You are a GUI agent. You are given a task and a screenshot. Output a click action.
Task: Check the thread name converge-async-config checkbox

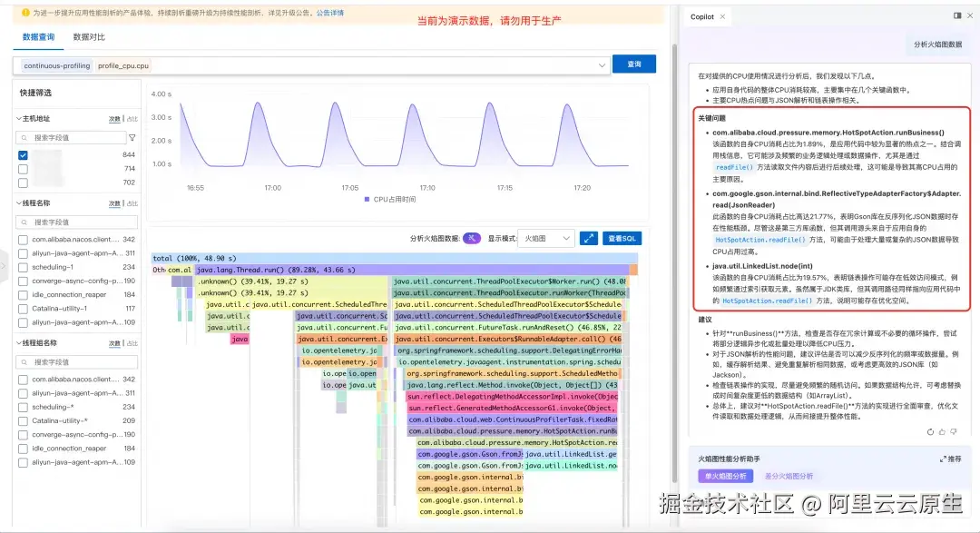[x=23, y=281]
